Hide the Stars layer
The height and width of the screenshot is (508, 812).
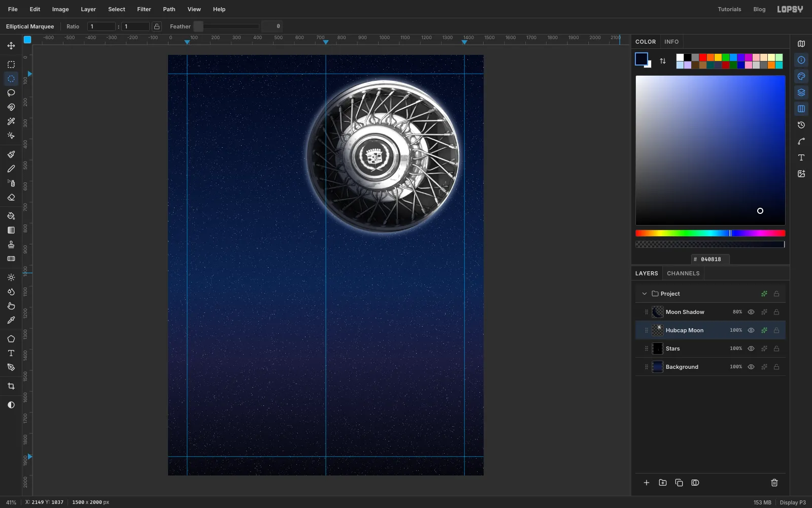[751, 348]
